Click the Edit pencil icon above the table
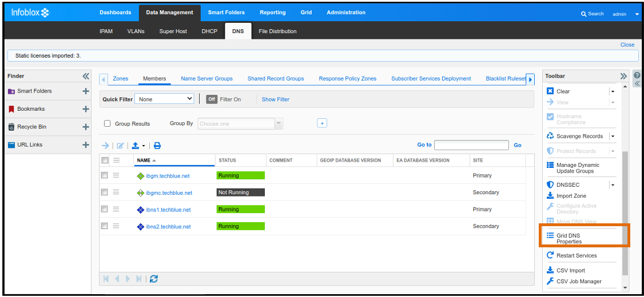This screenshot has height=297, width=644. point(120,146)
